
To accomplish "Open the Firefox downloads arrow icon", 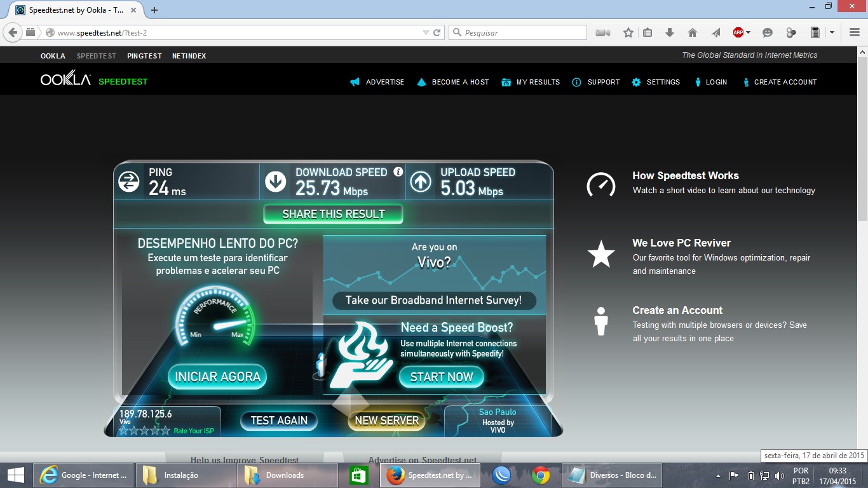I will [670, 32].
